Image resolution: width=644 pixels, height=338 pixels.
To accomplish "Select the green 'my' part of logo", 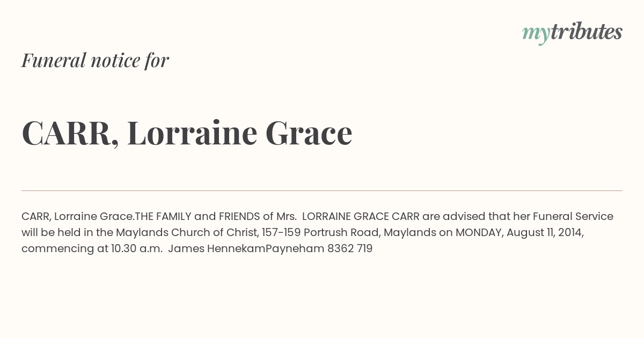I will click(536, 34).
